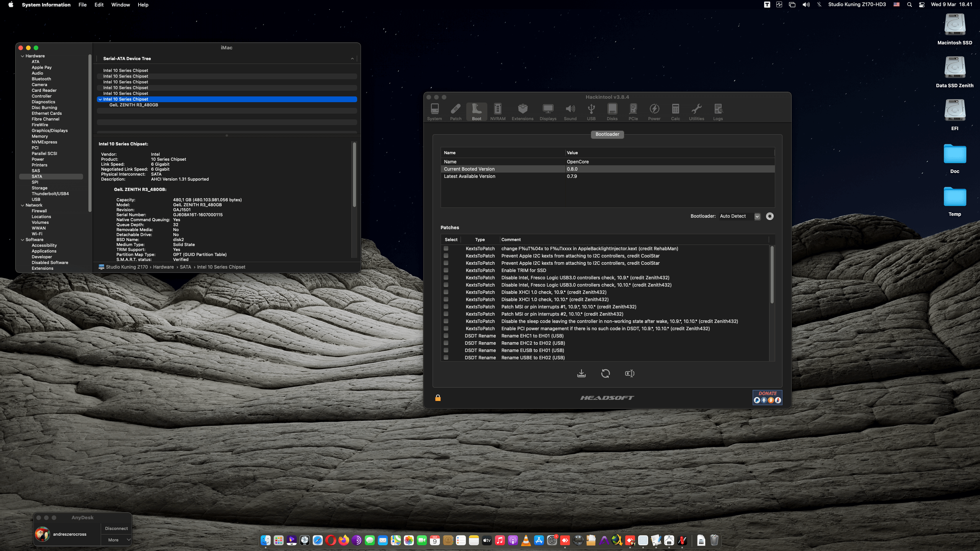Check the 'Rename EHC1 to EH01' DSDT patch
The height and width of the screenshot is (551, 980).
tap(446, 336)
